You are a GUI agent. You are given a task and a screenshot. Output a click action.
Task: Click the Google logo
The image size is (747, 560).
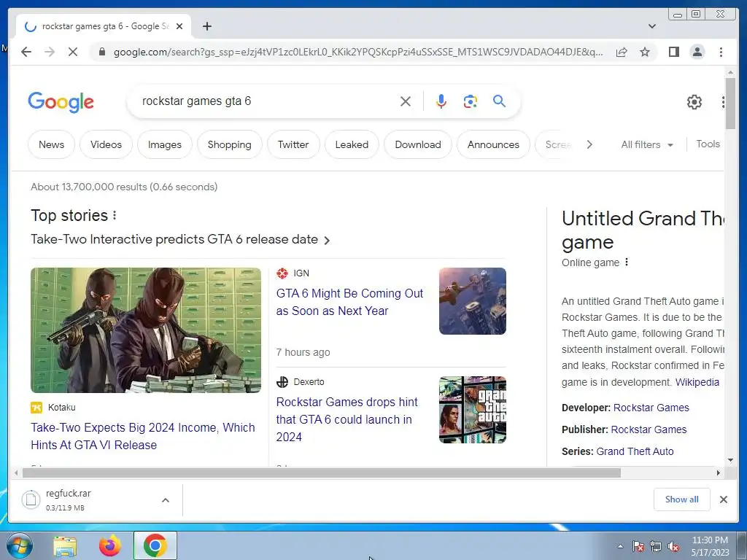[61, 102]
